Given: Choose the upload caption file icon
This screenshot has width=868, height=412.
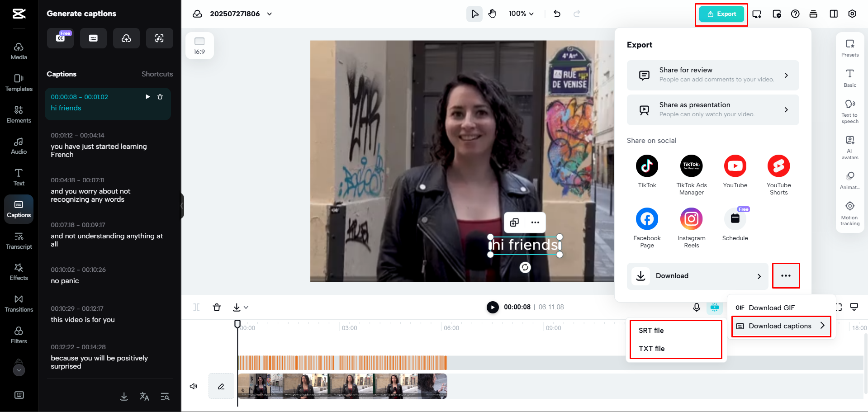Looking at the screenshot, I should tap(126, 38).
